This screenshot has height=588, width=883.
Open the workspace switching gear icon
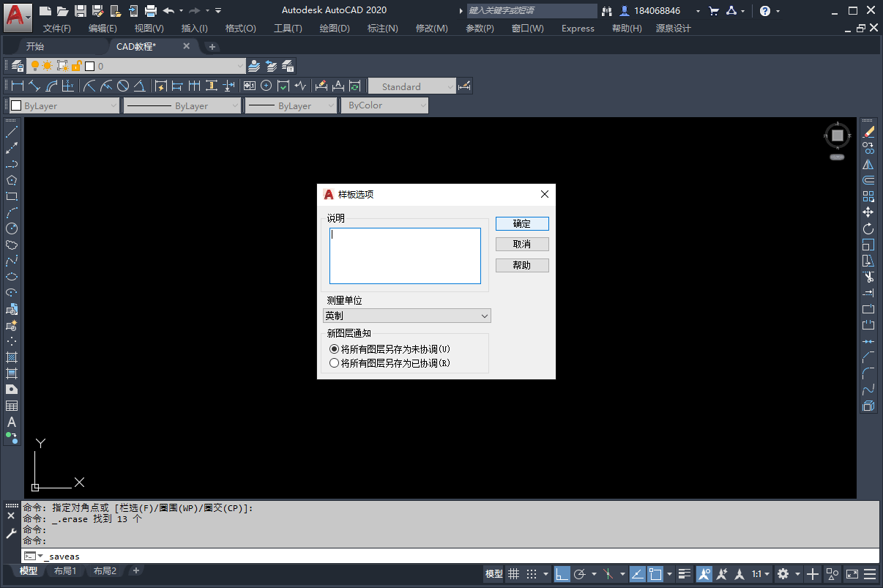click(783, 574)
